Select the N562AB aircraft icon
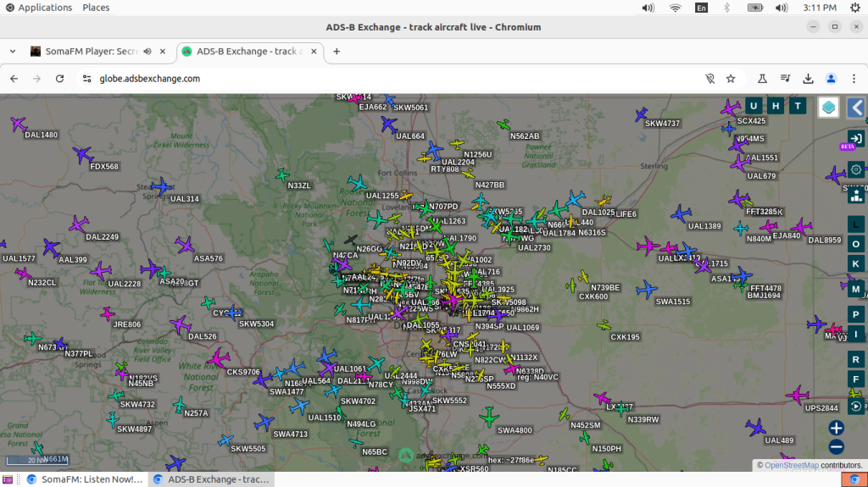The height and width of the screenshot is (487, 868). [504, 125]
